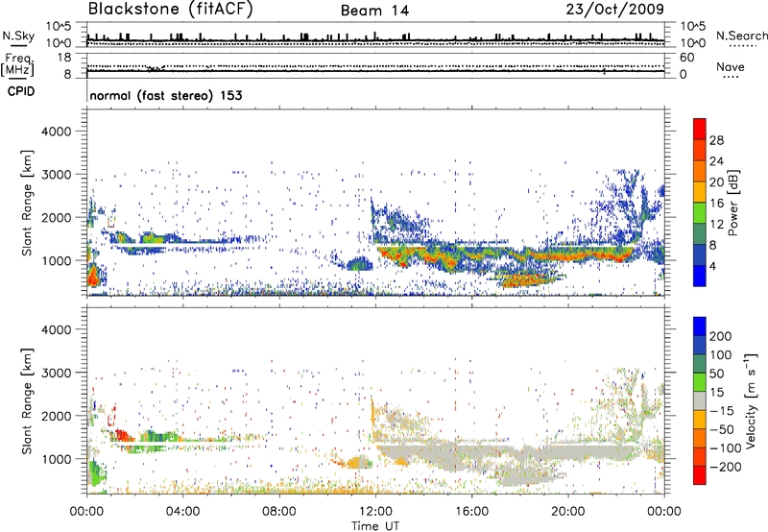This screenshot has height=532, width=768.
Task: Click velocity colorbar tick value 200
Action: click(x=721, y=336)
